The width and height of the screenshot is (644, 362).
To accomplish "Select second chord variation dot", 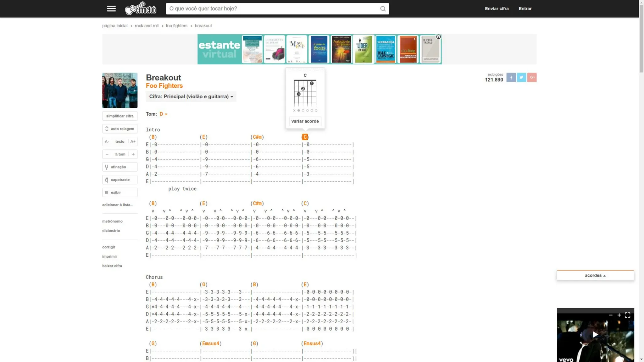I will (x=303, y=111).
